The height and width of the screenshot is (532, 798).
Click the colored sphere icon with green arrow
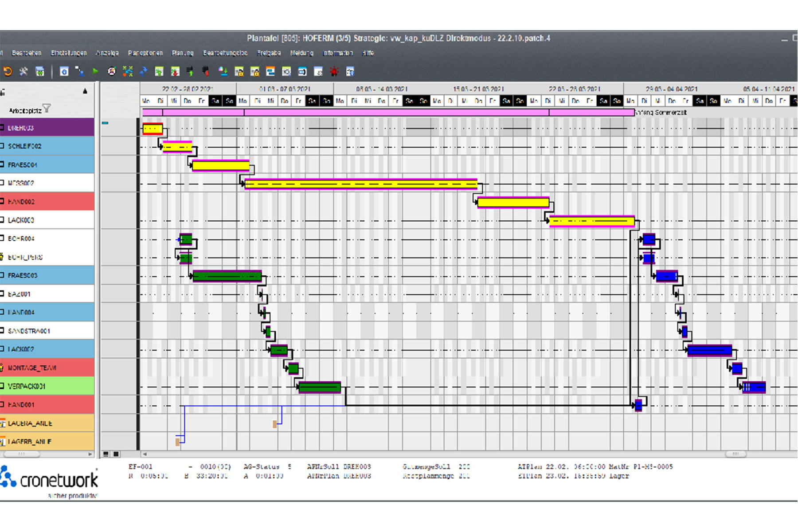point(223,71)
